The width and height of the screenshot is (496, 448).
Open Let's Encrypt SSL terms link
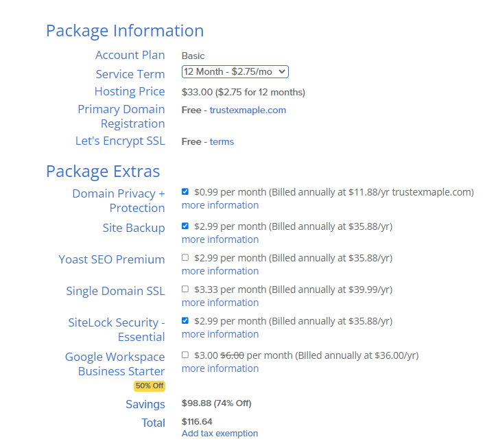point(222,142)
